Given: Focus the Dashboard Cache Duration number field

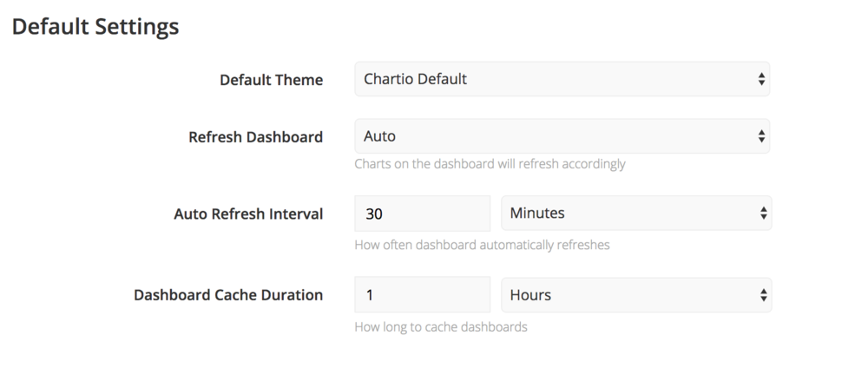Looking at the screenshot, I should pos(423,294).
